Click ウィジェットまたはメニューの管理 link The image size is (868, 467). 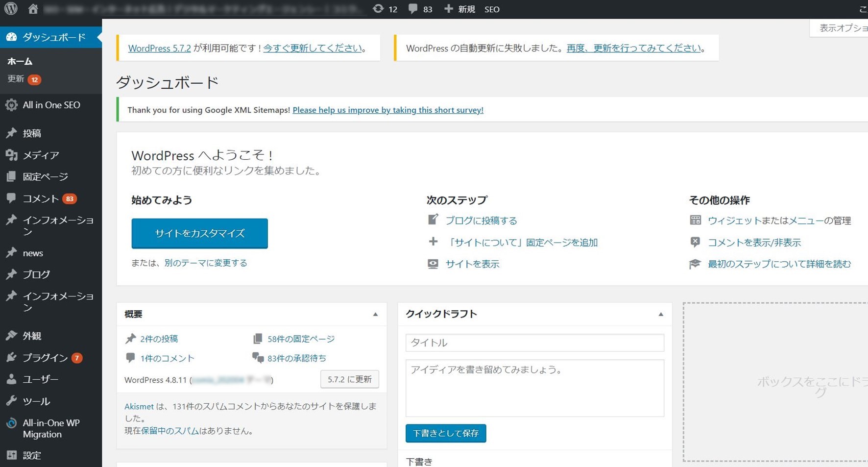point(779,221)
